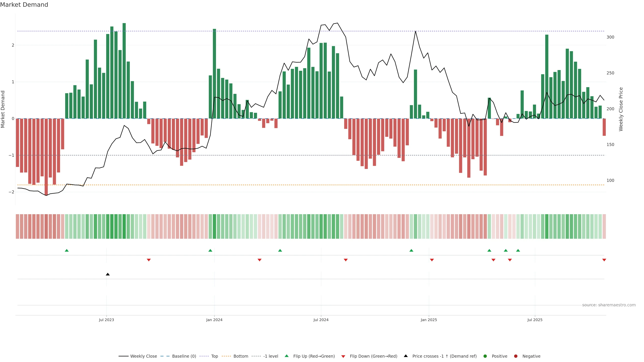Toggle the -1 level legend entry
Viewport: 644px width, 362px height.
(271, 356)
